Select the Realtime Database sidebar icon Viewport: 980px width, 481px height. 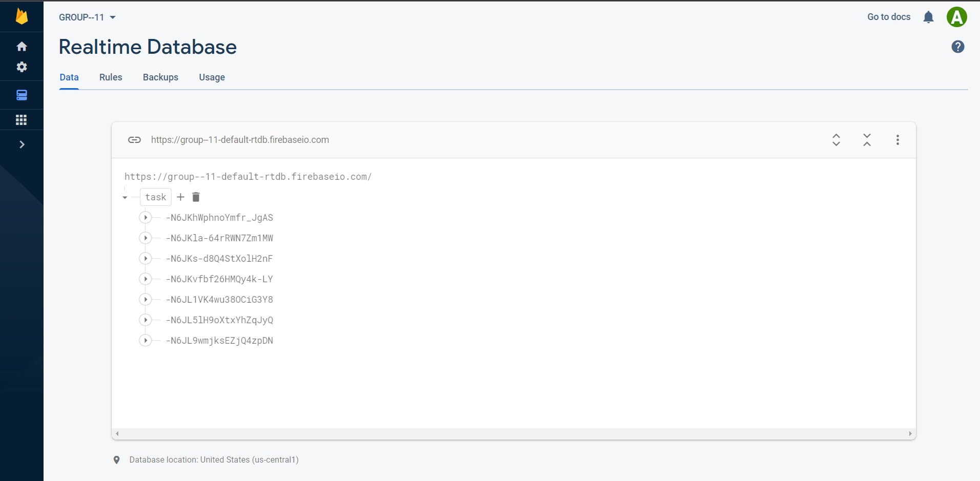tap(22, 95)
